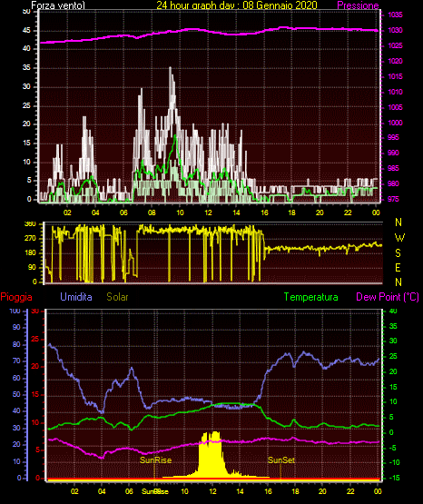Click the 'Forza vento)' axis title
Screen dimensions: 423x504
pos(58,5)
